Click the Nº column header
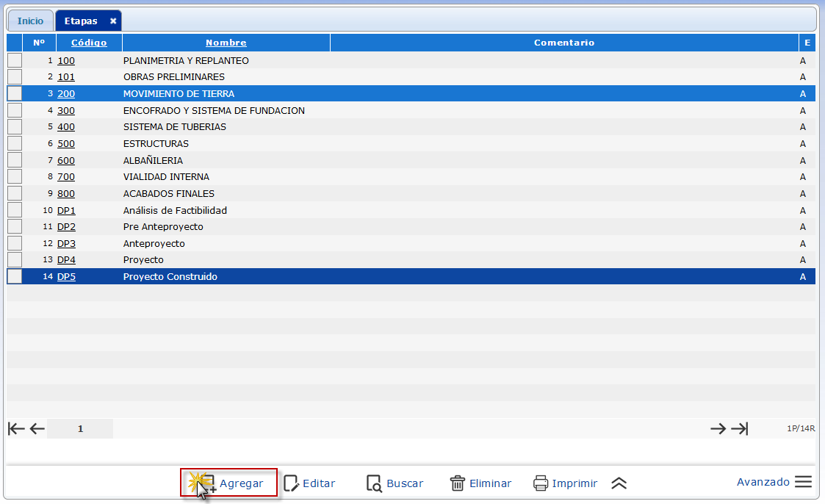Image resolution: width=825 pixels, height=504 pixels. click(39, 43)
